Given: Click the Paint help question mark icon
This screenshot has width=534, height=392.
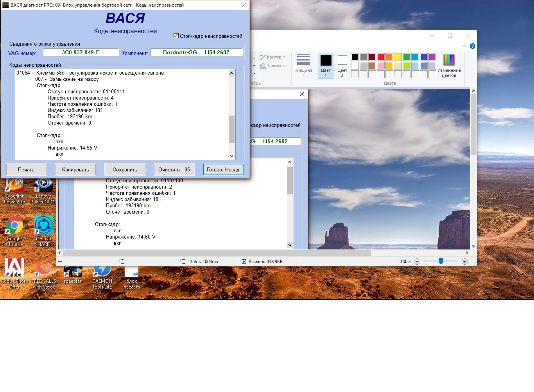Looking at the screenshot, I should click(472, 46).
